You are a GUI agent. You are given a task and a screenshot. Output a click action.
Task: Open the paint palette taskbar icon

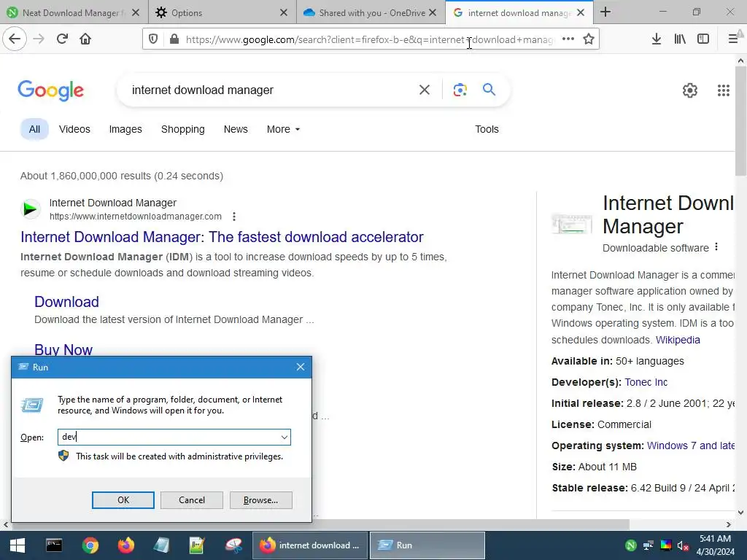point(233,545)
